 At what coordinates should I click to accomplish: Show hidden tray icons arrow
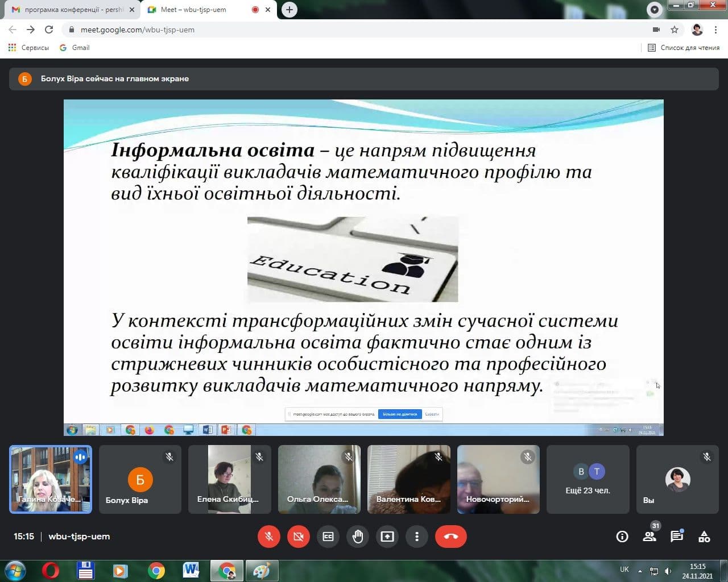tap(640, 571)
